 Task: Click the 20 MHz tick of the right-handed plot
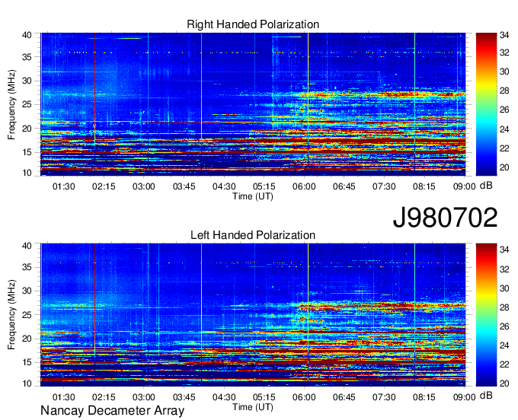(27, 129)
